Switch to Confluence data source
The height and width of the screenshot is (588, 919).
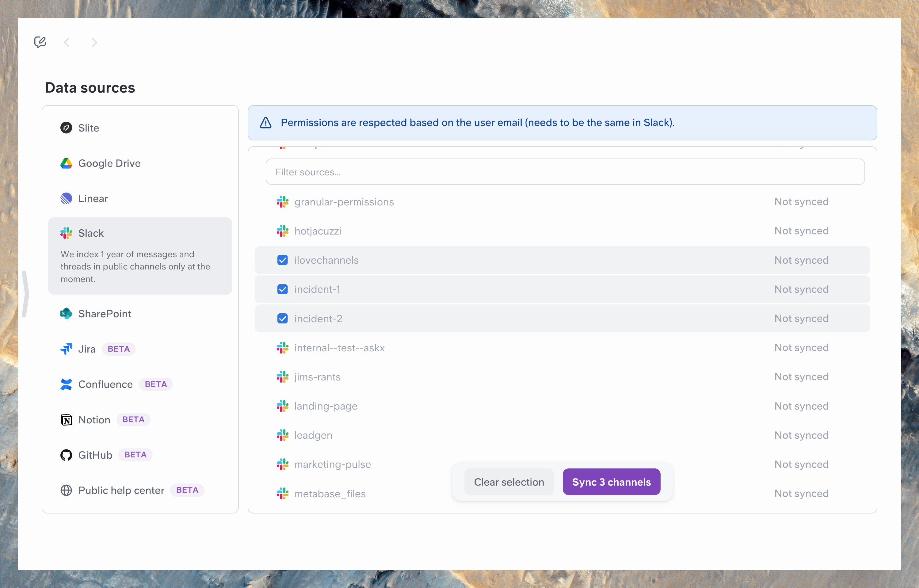pyautogui.click(x=105, y=384)
